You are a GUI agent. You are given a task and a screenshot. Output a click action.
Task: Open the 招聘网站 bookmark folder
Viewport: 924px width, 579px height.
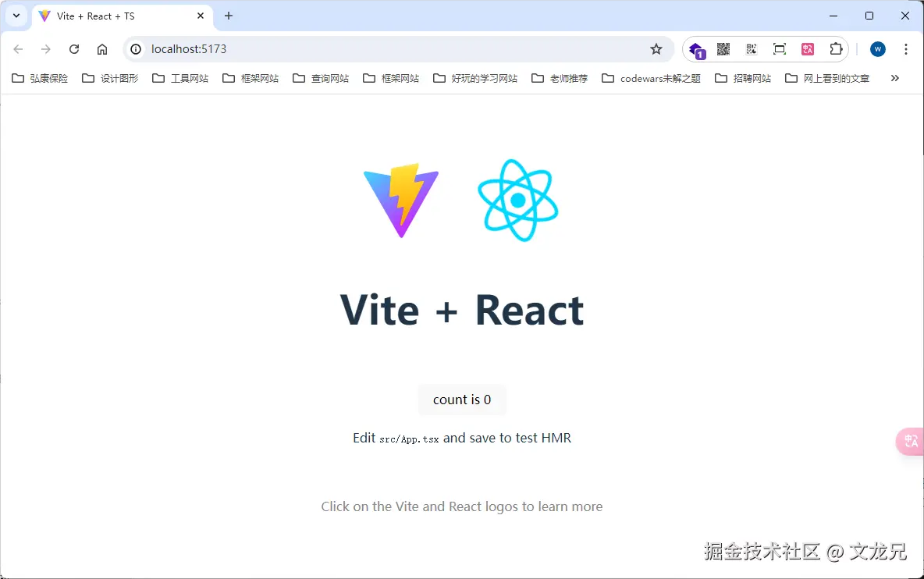pyautogui.click(x=743, y=78)
